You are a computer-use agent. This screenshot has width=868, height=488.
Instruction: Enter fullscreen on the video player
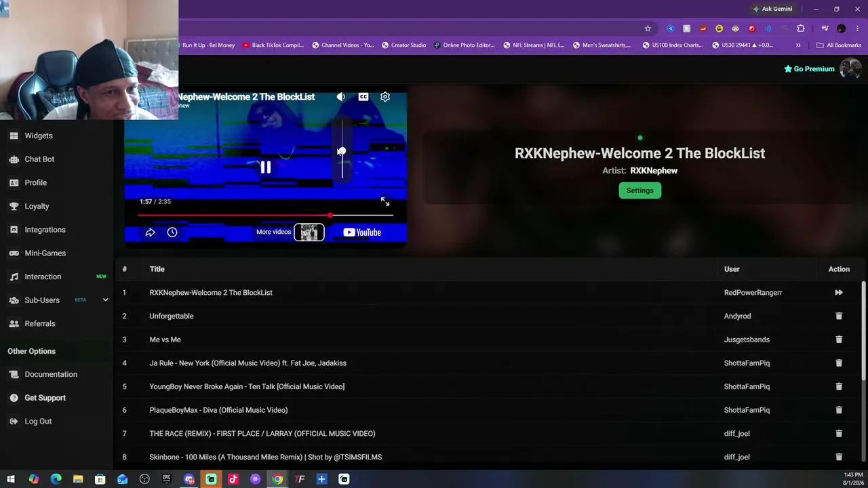pos(385,202)
